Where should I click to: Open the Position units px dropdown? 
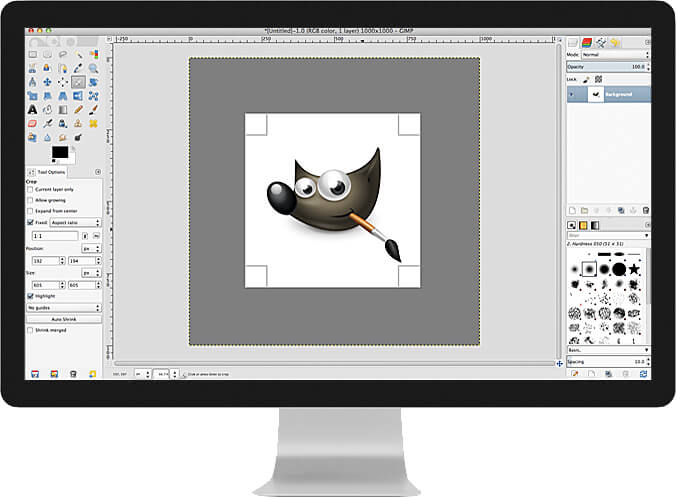pos(91,249)
